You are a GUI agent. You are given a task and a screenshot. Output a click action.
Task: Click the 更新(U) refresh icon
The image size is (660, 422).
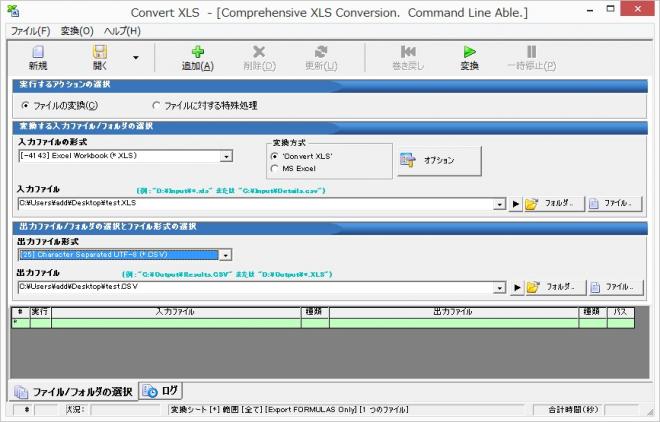click(x=321, y=52)
